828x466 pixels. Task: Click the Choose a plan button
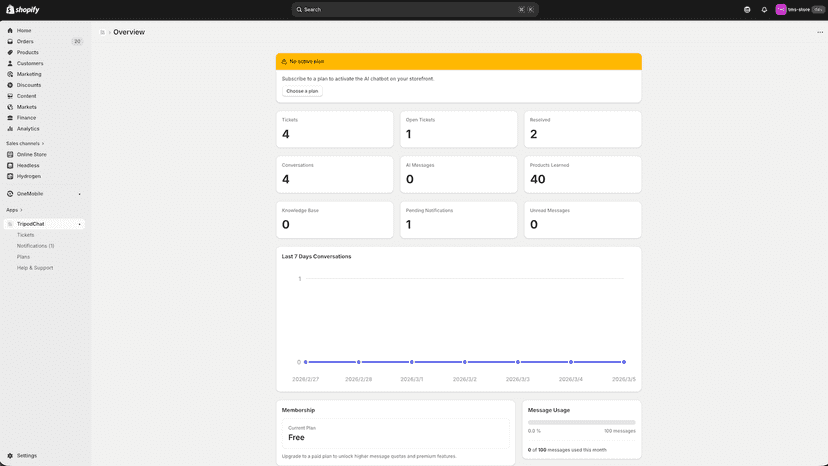click(302, 91)
